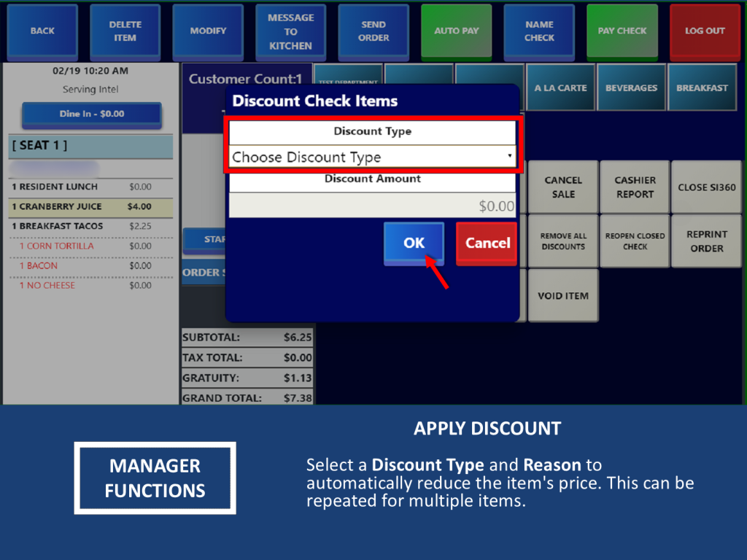The width and height of the screenshot is (747, 560).
Task: Click the Discount Amount field
Action: [372, 206]
